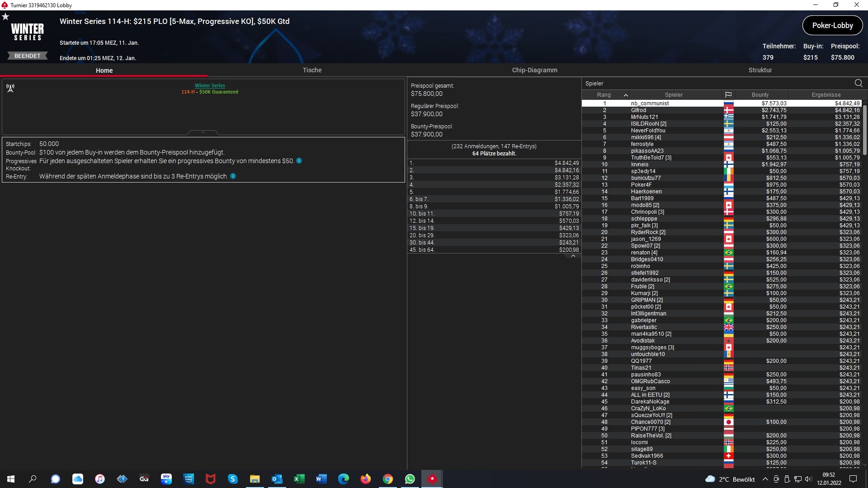The height and width of the screenshot is (488, 868).
Task: Switch to the Tische tab
Action: tap(312, 70)
